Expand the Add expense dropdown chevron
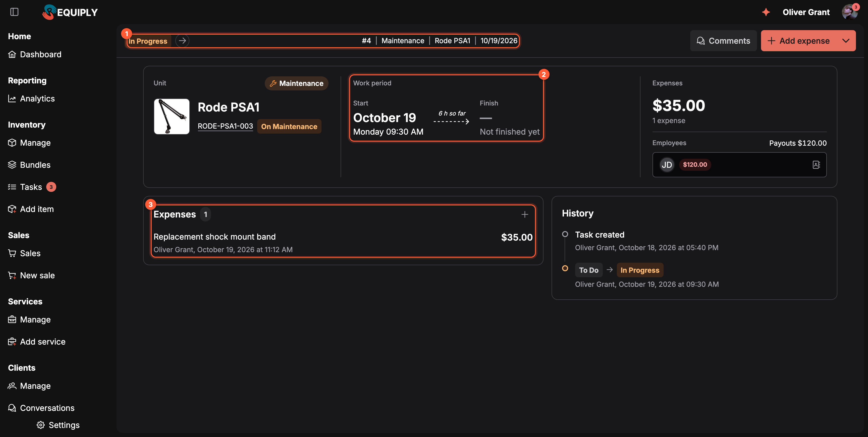 click(846, 41)
